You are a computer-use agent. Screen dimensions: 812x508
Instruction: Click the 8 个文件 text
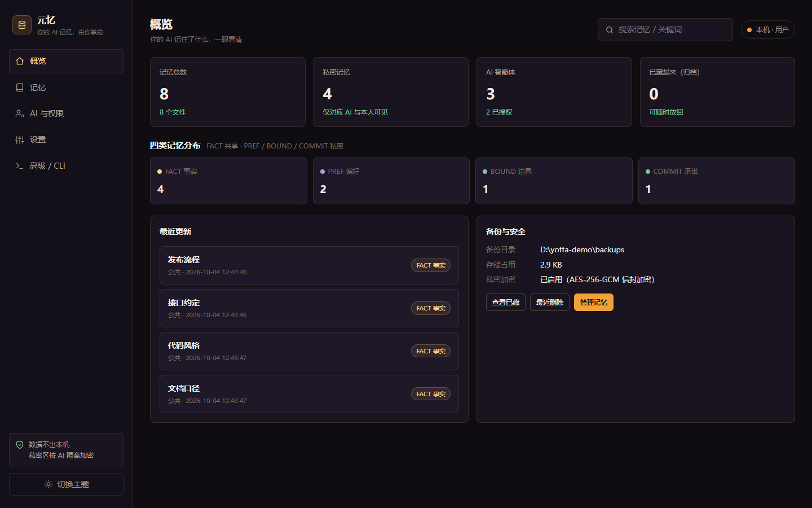click(173, 112)
